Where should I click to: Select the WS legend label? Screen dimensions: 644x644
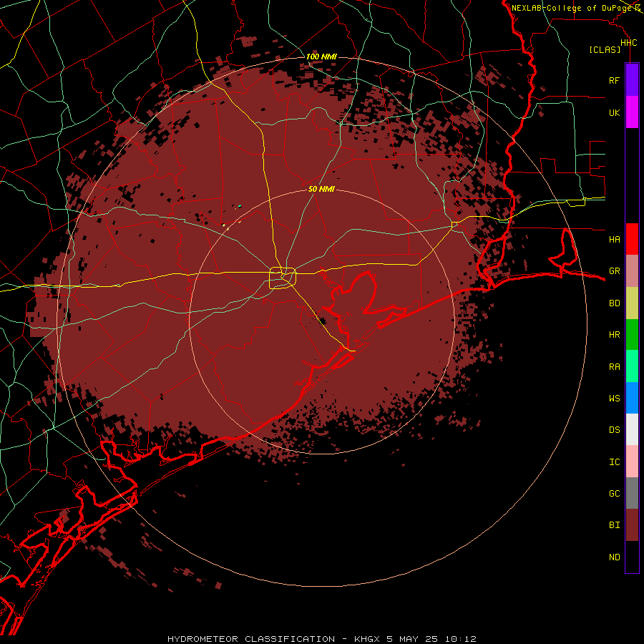(614, 399)
